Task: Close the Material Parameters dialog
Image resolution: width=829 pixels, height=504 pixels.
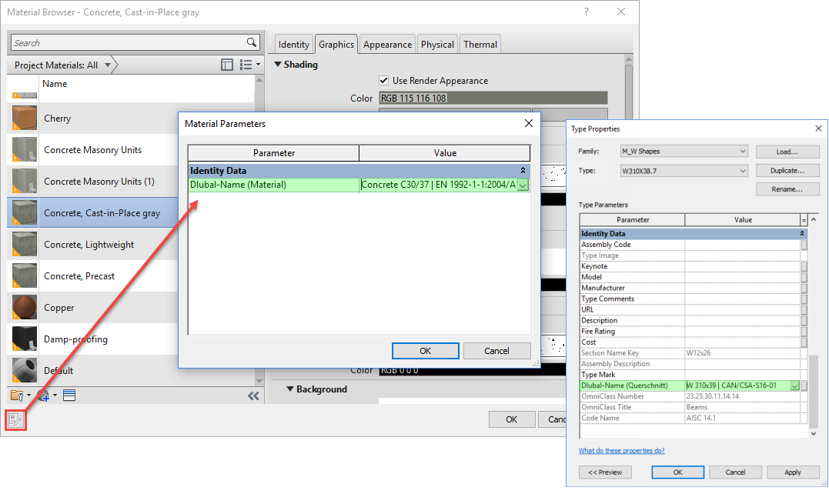Action: coord(528,123)
